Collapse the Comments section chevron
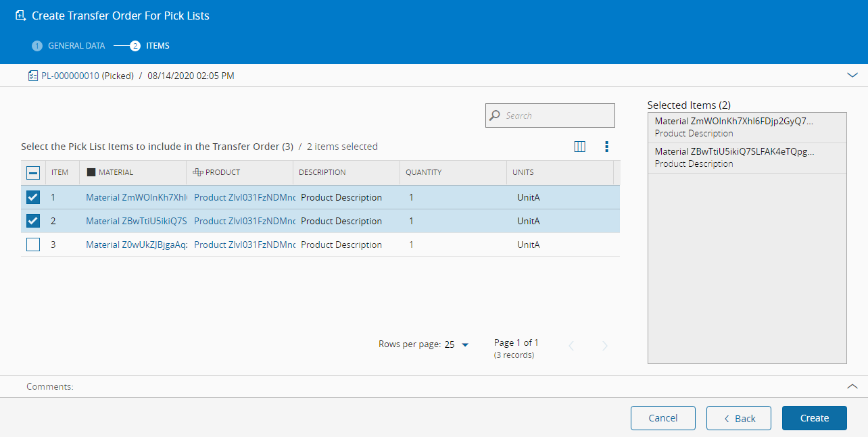This screenshot has height=437, width=868. pos(852,386)
